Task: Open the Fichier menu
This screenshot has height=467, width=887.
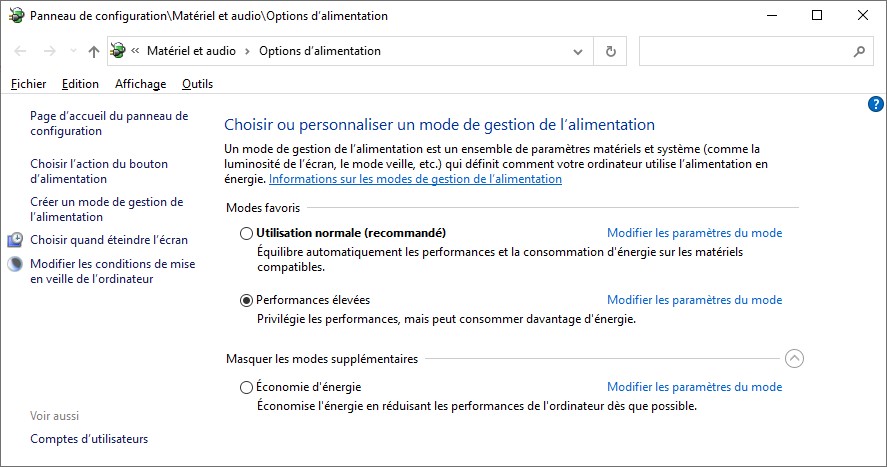Action: 29,84
